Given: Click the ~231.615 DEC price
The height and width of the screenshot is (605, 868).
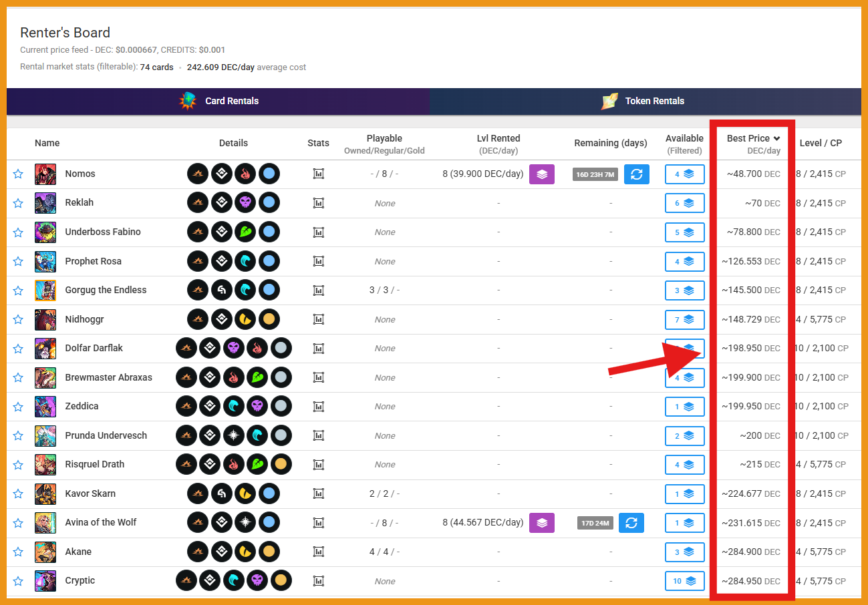Looking at the screenshot, I should [x=751, y=523].
